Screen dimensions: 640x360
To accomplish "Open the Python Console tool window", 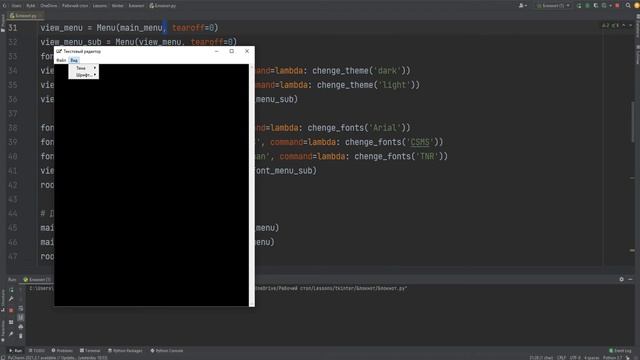I will (167, 351).
